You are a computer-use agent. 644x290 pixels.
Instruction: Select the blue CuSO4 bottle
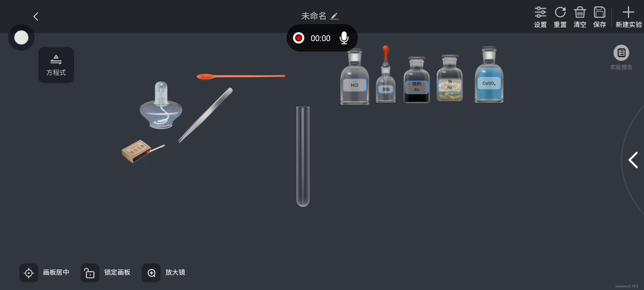pos(489,75)
